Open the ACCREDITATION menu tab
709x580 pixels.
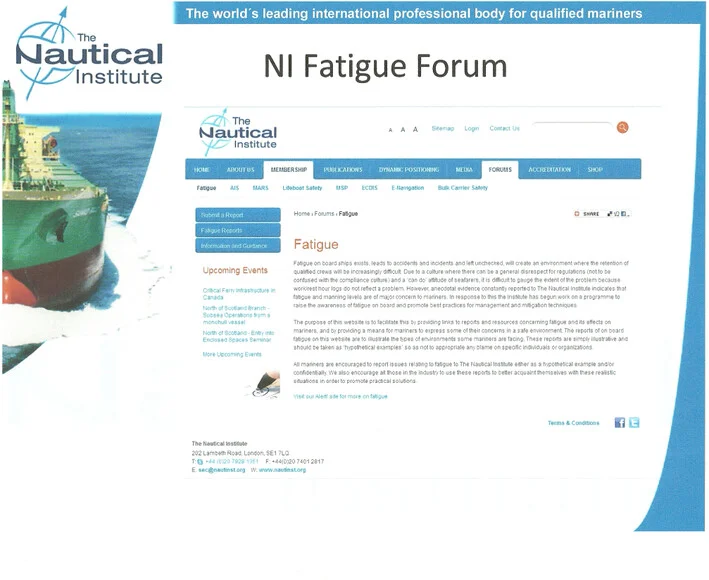point(549,170)
